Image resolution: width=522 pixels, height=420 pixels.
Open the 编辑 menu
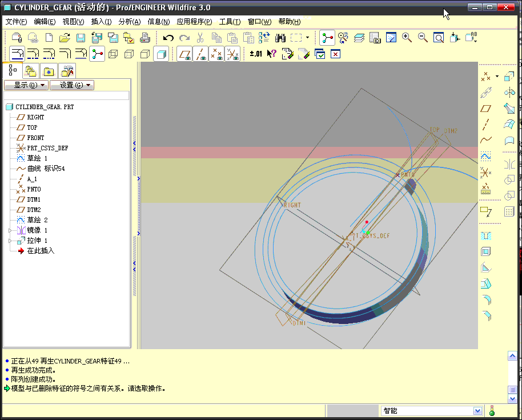point(45,22)
